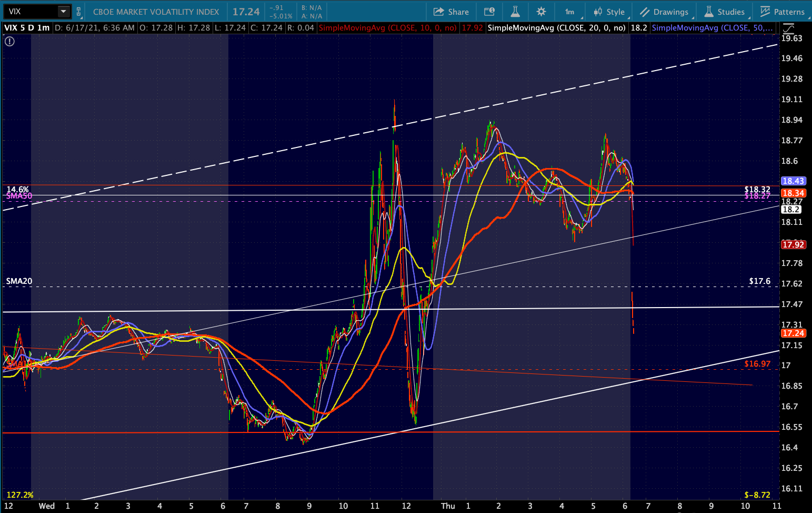This screenshot has height=513, width=812.
Task: Open the flask icon between info and gear
Action: pos(515,12)
